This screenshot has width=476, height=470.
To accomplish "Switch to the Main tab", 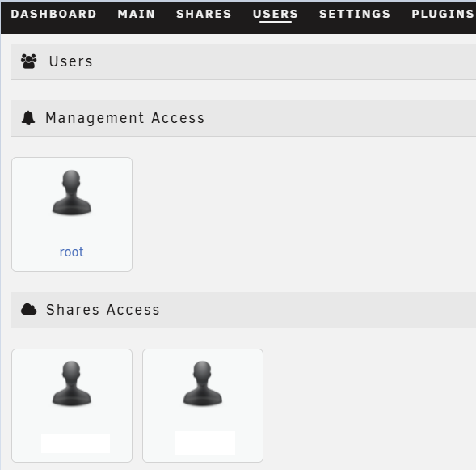I will pyautogui.click(x=137, y=14).
